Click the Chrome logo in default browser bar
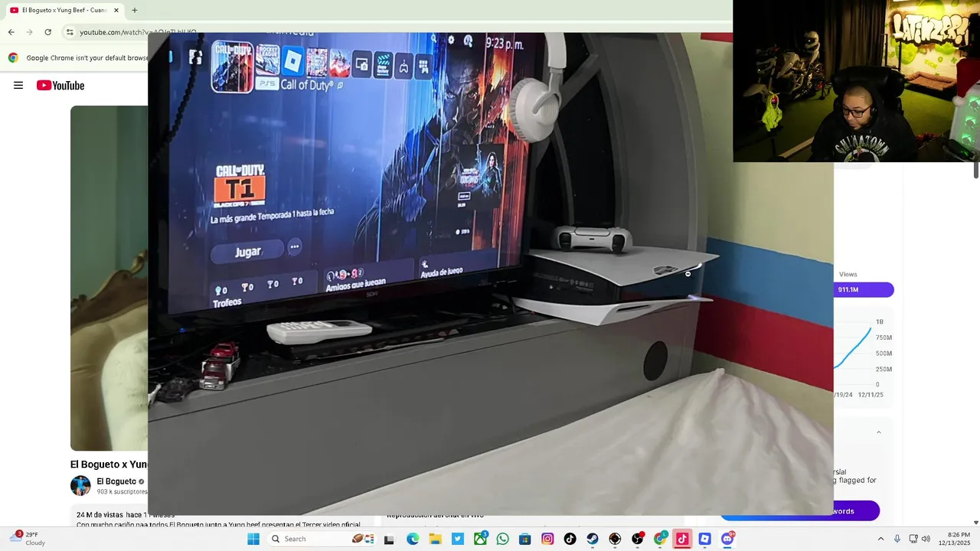 click(x=13, y=57)
